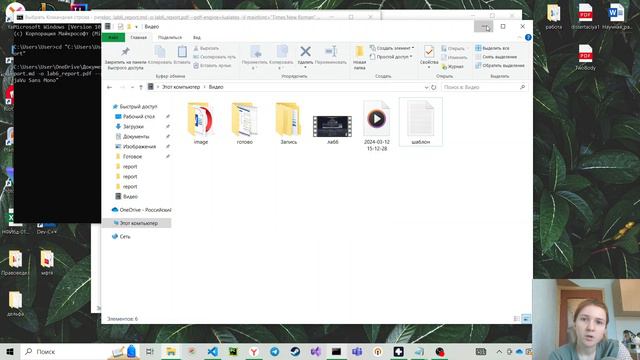Screen dimensions: 640x360
Task: Click the Переместить в move icon
Action: (x=256, y=52)
